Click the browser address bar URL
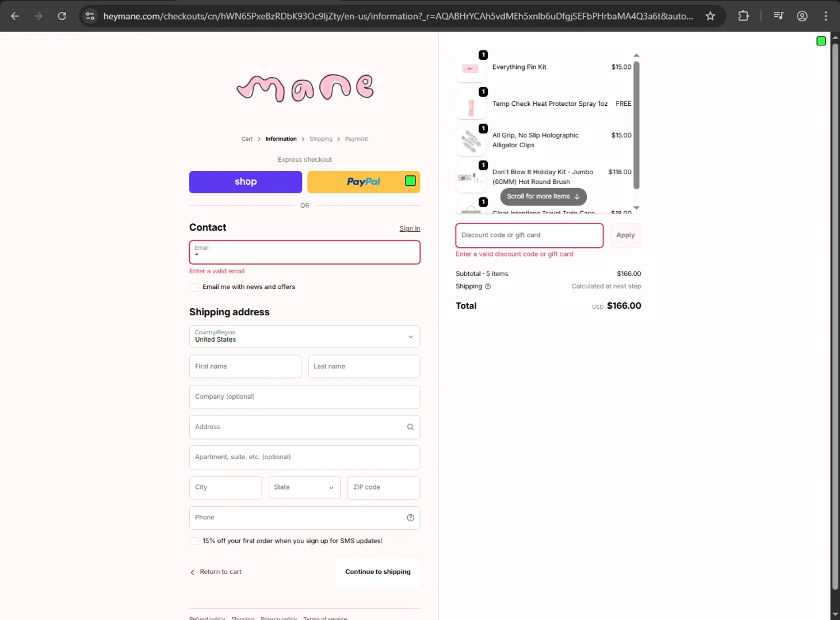This screenshot has height=620, width=840. pos(398,16)
